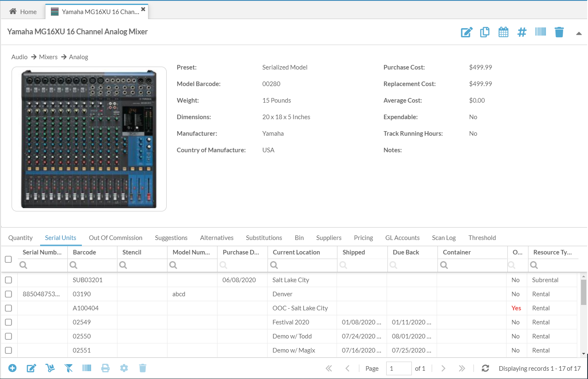Check the 02550 row checkbox

pyautogui.click(x=8, y=336)
